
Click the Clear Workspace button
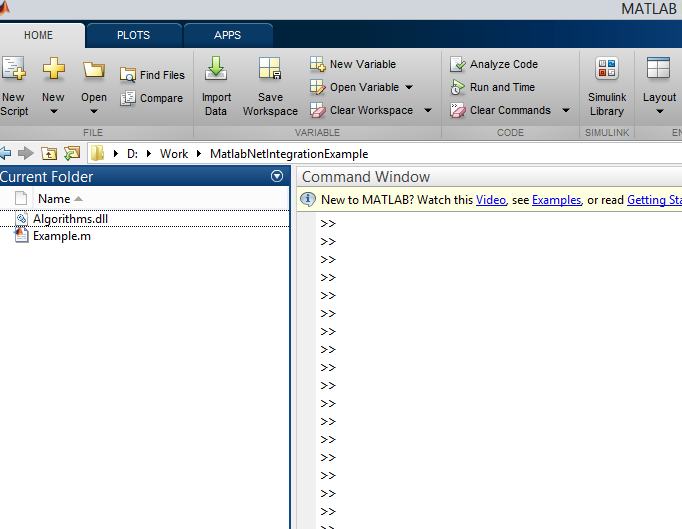(361, 110)
